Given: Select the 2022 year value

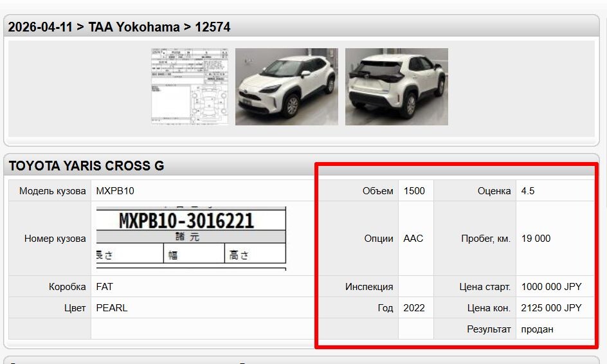Looking at the screenshot, I should coord(414,308).
